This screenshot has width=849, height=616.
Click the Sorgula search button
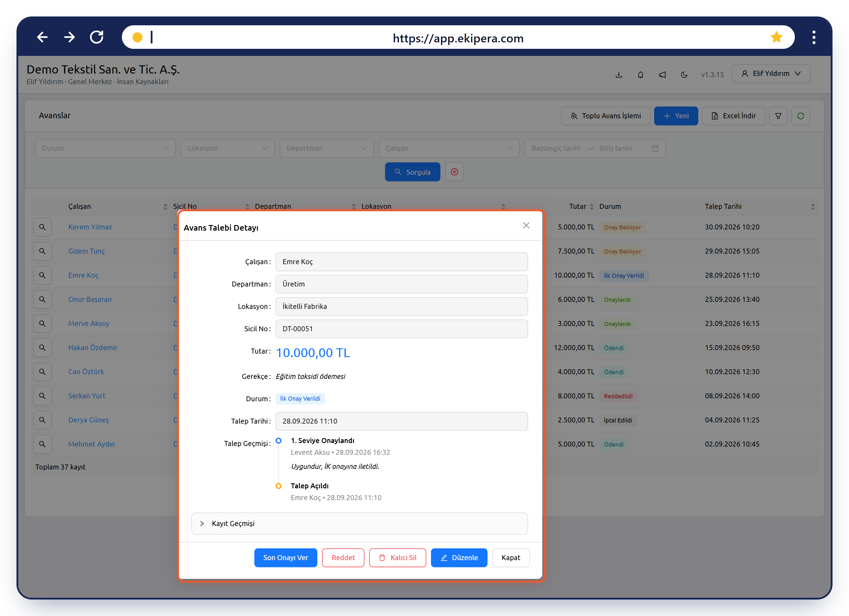click(412, 172)
